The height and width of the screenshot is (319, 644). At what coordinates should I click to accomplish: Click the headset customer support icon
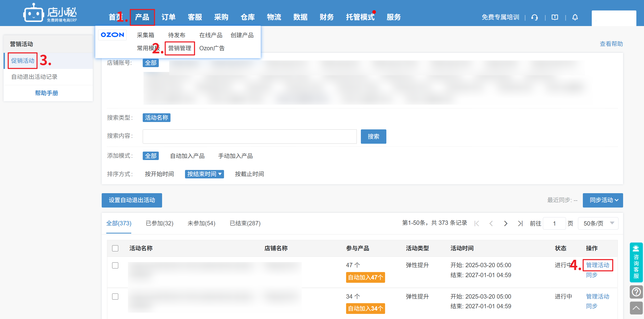tap(534, 17)
